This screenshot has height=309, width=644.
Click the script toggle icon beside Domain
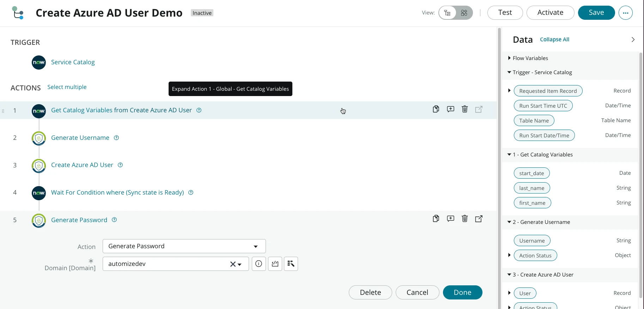[x=275, y=264]
